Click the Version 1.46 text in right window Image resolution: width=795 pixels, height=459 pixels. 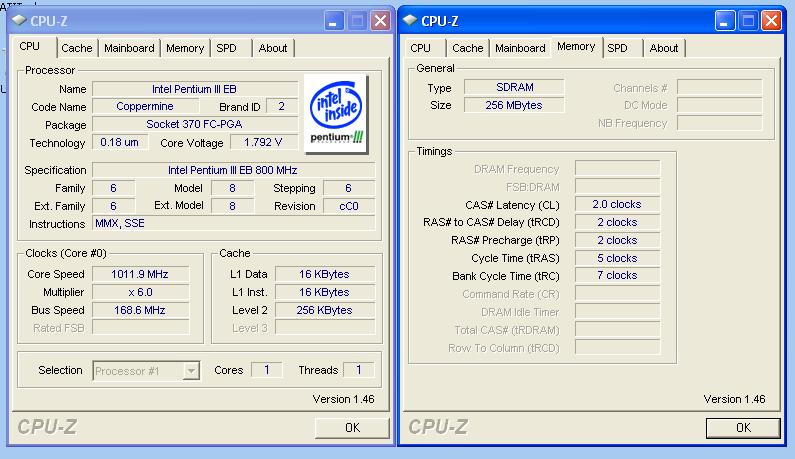734,399
